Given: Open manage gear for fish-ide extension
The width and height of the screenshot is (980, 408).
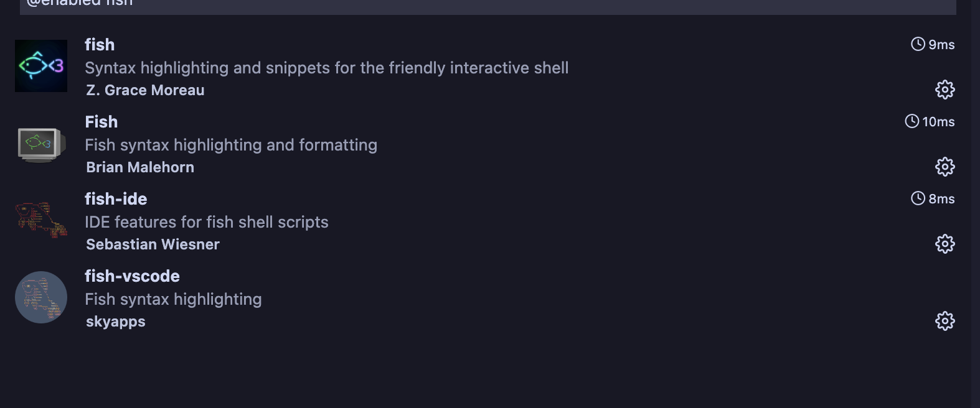Looking at the screenshot, I should point(945,244).
